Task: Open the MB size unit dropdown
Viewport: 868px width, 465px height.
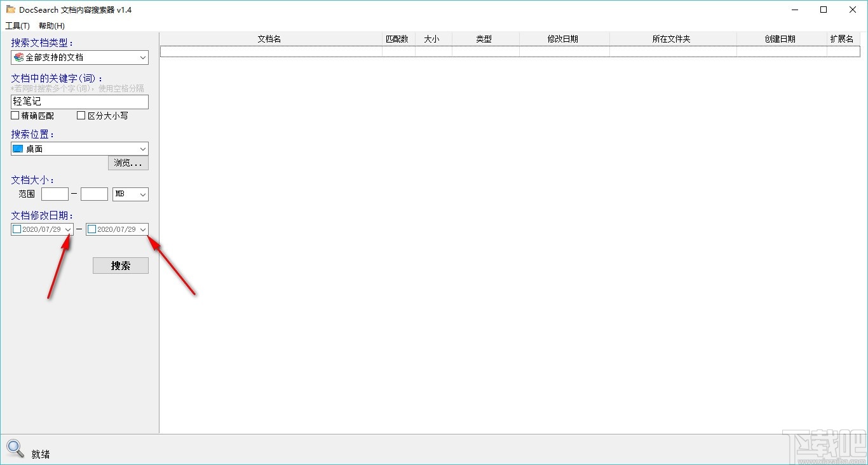Action: pos(143,194)
